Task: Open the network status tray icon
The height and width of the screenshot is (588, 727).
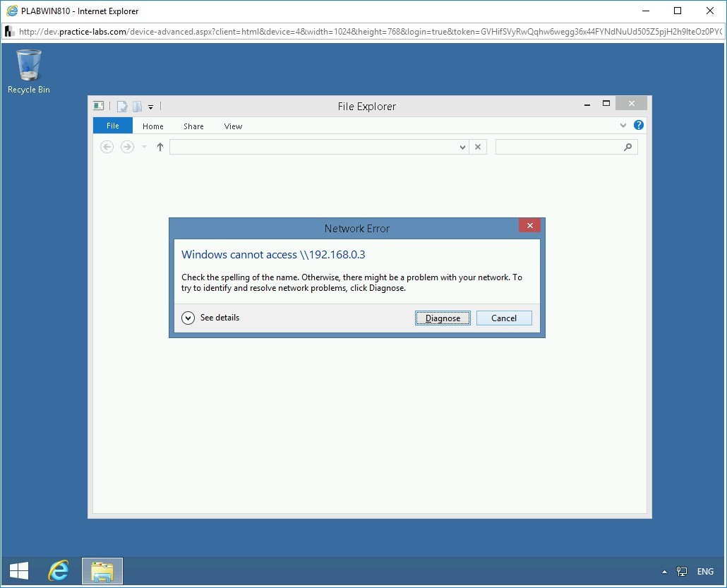Action: pyautogui.click(x=681, y=571)
